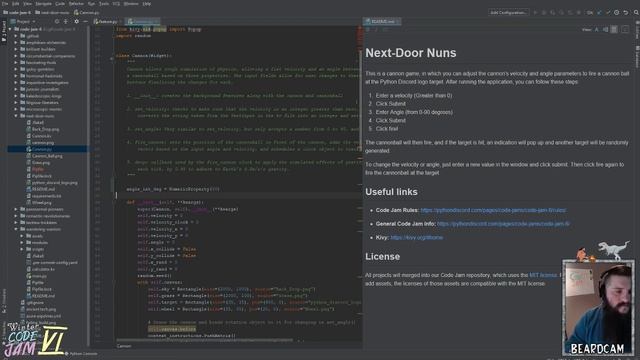Screen dimensions: 640x360
Task: Toggle the Python Console tool window
Action: (x=81, y=353)
